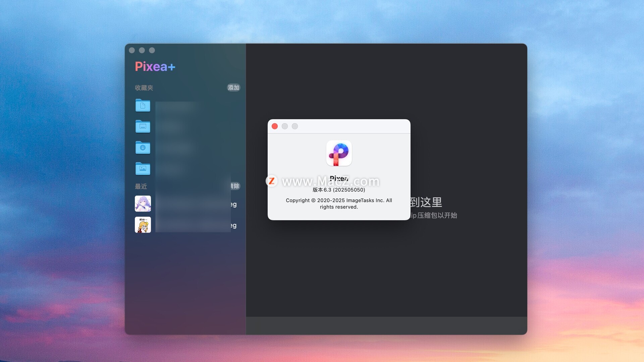Click the Copyright ImageTasks Inc. text
Viewport: 644px width, 362px height.
pyautogui.click(x=339, y=203)
